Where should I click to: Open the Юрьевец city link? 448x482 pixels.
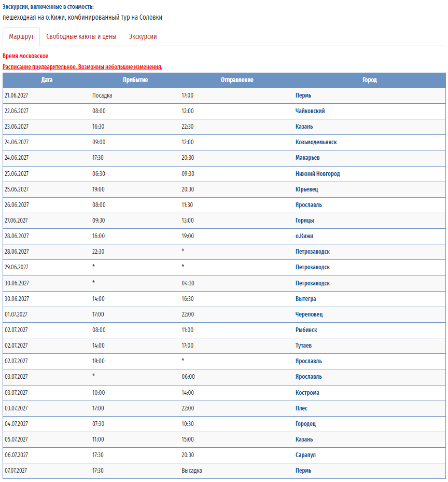tap(306, 189)
